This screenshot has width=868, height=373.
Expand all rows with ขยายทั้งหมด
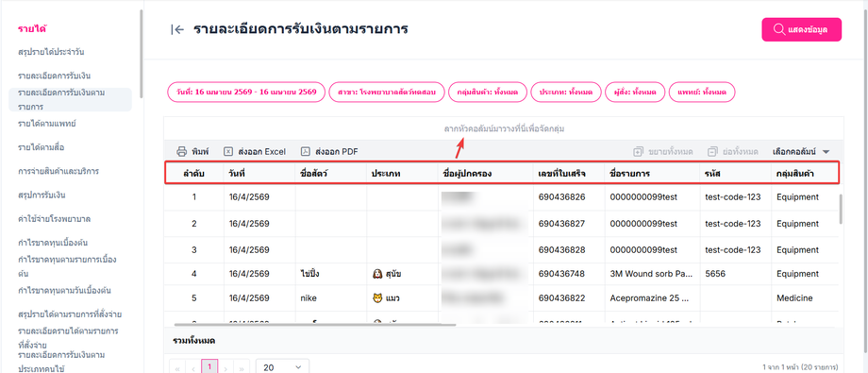[x=662, y=151]
